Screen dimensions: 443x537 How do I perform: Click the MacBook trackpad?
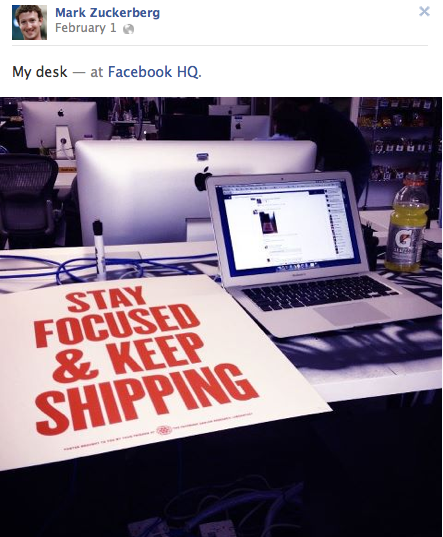(351, 313)
